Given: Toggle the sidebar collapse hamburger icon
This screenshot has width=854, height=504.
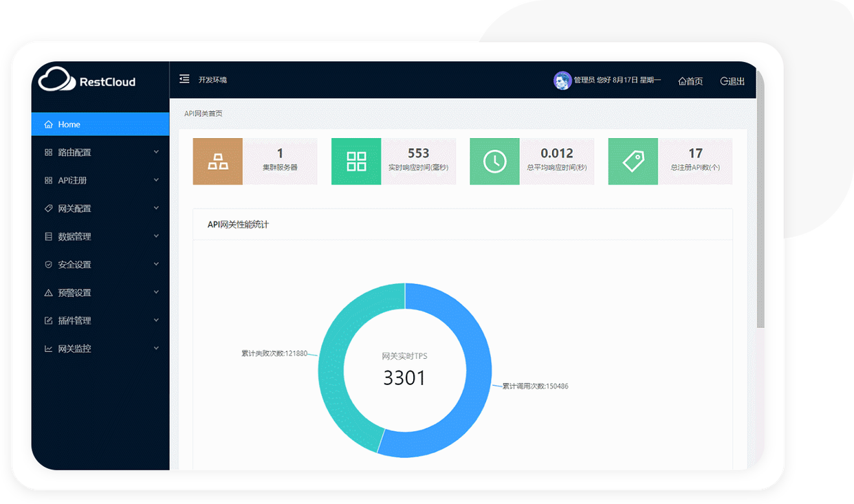Looking at the screenshot, I should [184, 79].
